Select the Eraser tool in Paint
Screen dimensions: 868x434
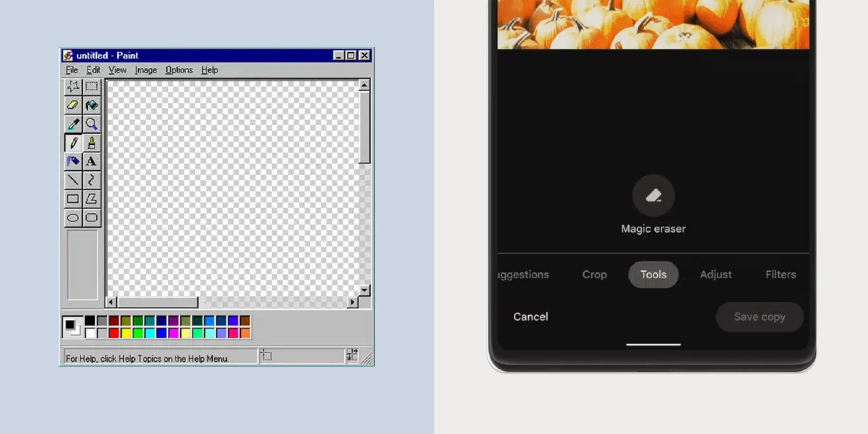coord(73,105)
